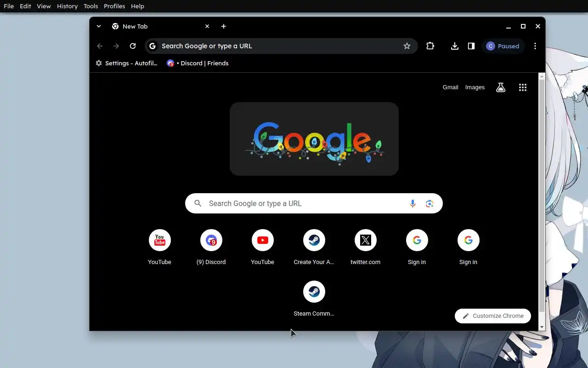Screen dimensions: 588x368
Task: Maximize the Chrome window
Action: 523,26
